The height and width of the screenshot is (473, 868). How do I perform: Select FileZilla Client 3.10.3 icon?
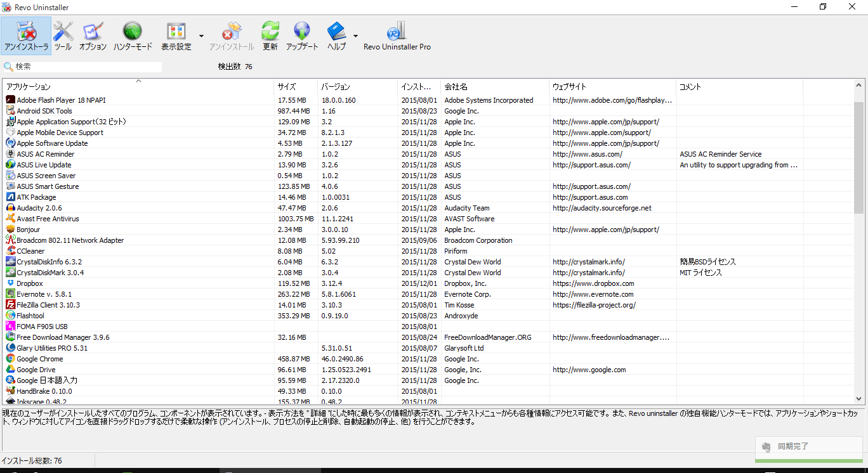pos(10,305)
